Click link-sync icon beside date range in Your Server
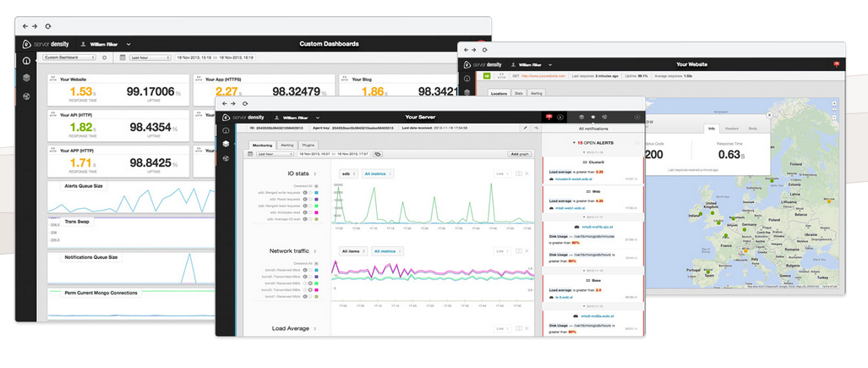 tap(378, 154)
